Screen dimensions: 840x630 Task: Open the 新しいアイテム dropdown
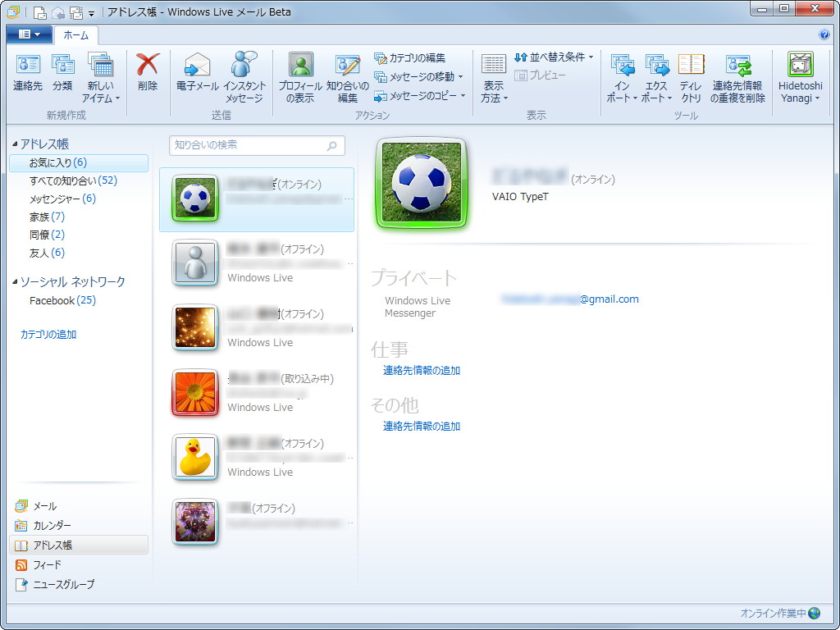point(101,78)
